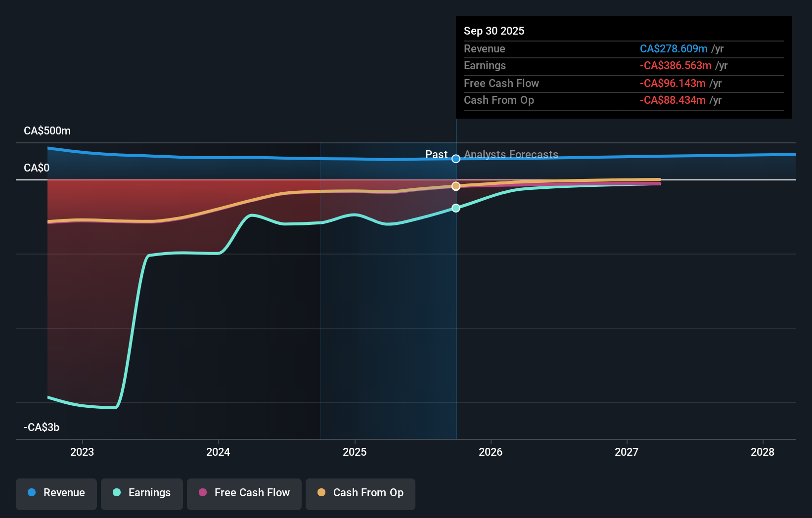
Task: Switch to the Analysts Forecasts label
Action: 510,154
